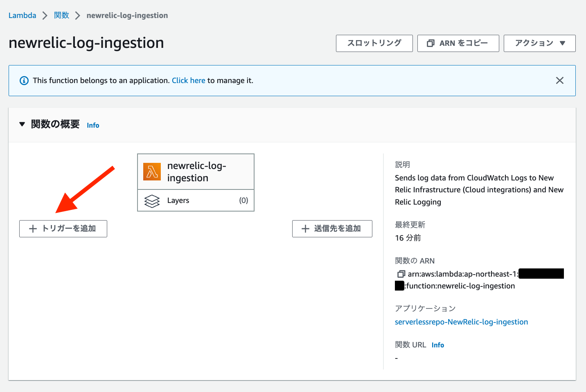Navigate to Lambda via the breadcrumb
586x392 pixels.
(22, 15)
